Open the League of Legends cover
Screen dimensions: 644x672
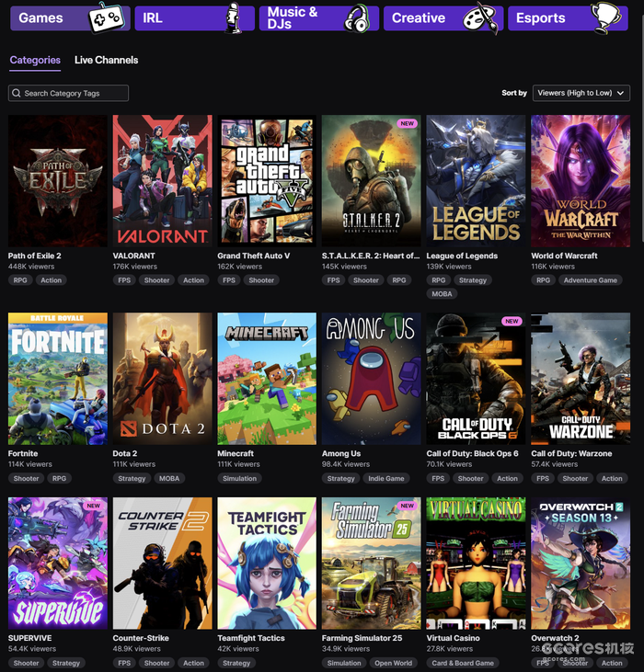[x=476, y=181]
